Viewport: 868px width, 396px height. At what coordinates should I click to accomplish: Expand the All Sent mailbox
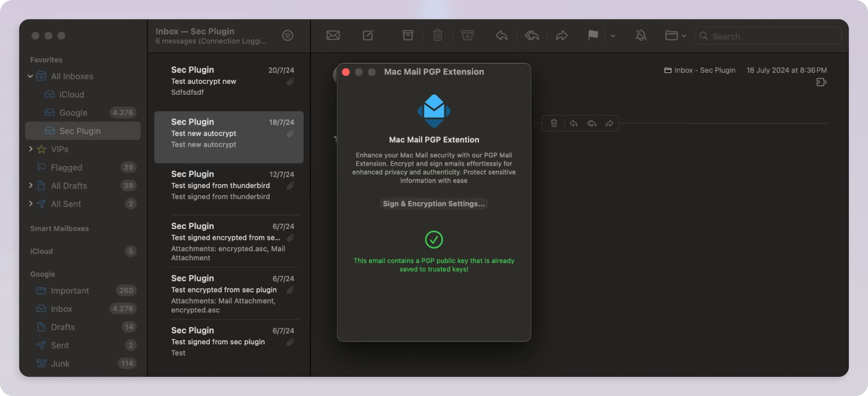point(31,204)
